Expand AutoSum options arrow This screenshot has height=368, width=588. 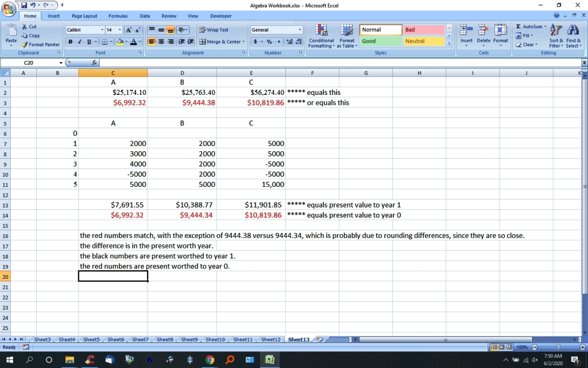pyautogui.click(x=546, y=26)
